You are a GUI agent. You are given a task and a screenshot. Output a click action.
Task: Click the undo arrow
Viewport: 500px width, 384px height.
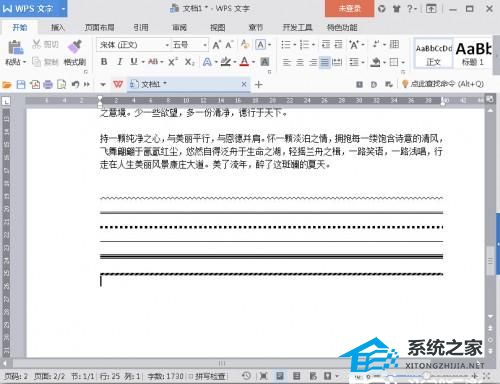pyautogui.click(x=75, y=85)
